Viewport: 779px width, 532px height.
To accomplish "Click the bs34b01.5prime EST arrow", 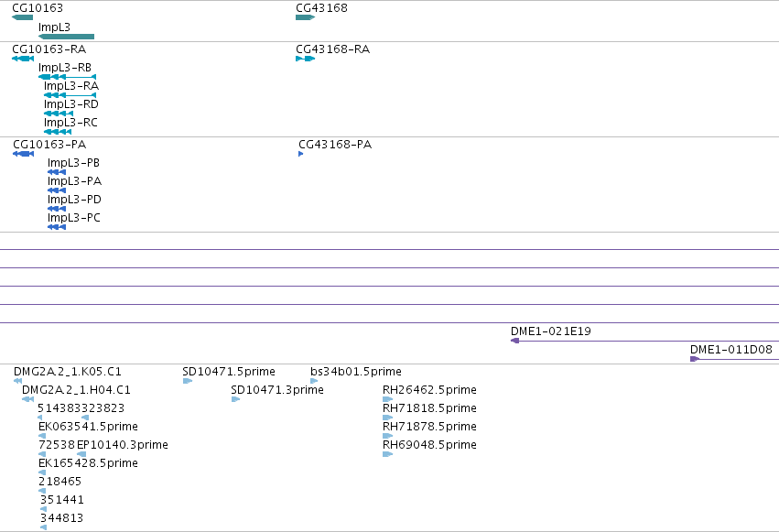I will pos(314,381).
